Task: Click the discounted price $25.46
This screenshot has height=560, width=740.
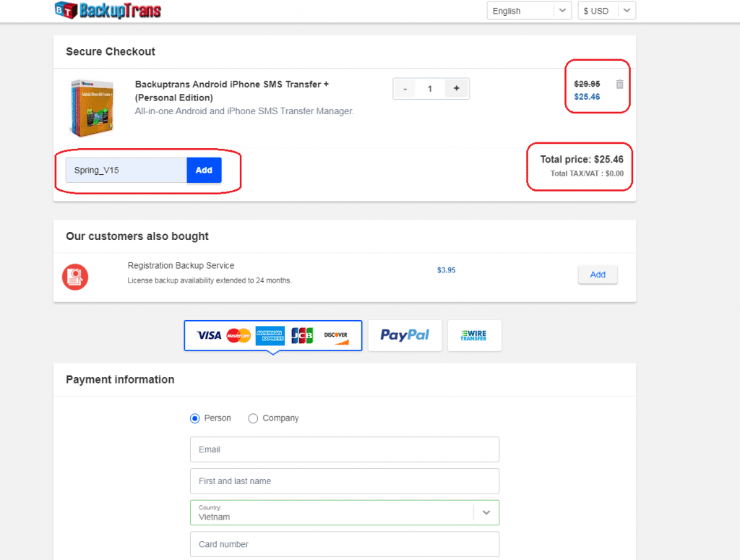Action: 587,97
